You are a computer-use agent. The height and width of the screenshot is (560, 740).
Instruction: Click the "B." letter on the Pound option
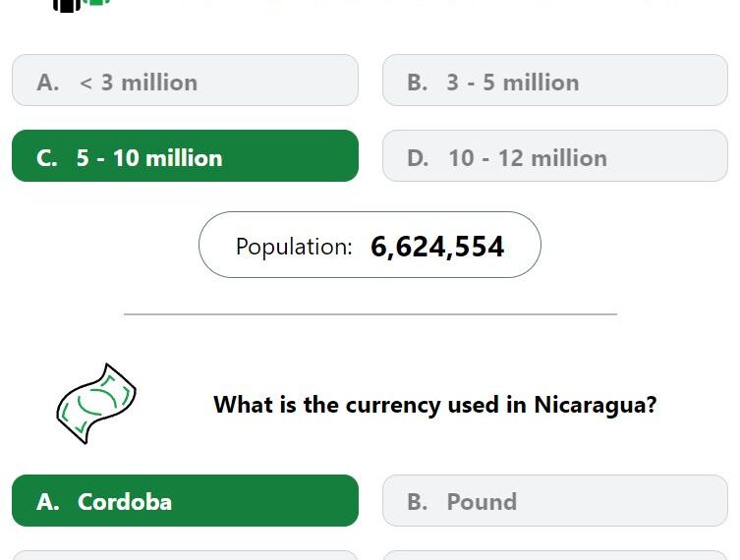coord(418,502)
